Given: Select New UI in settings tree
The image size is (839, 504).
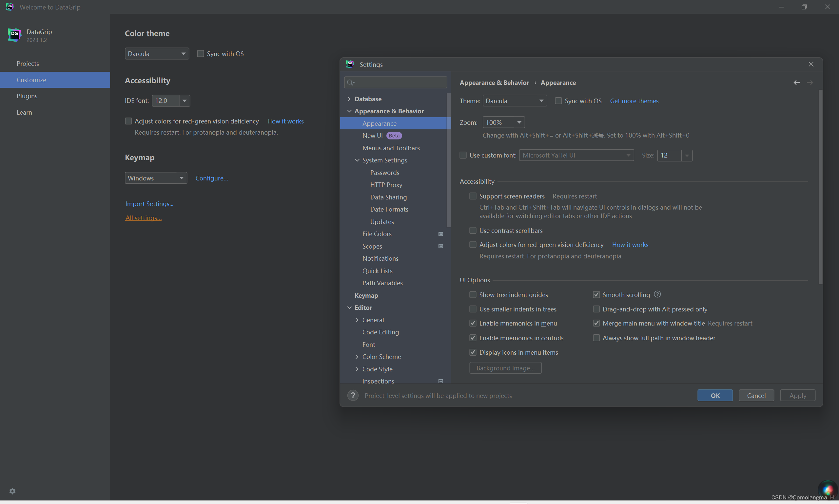Looking at the screenshot, I should [372, 136].
